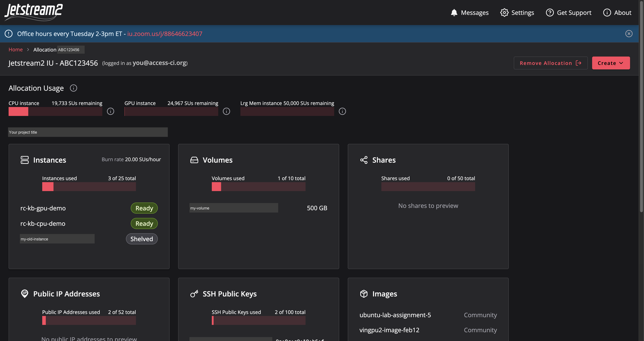Click the About info icon
This screenshot has width=644, height=341.
coord(607,12)
